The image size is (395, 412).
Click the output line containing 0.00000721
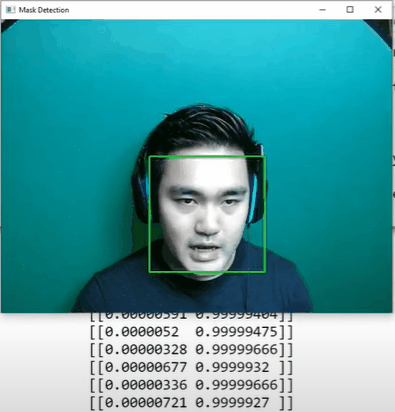coord(191,403)
